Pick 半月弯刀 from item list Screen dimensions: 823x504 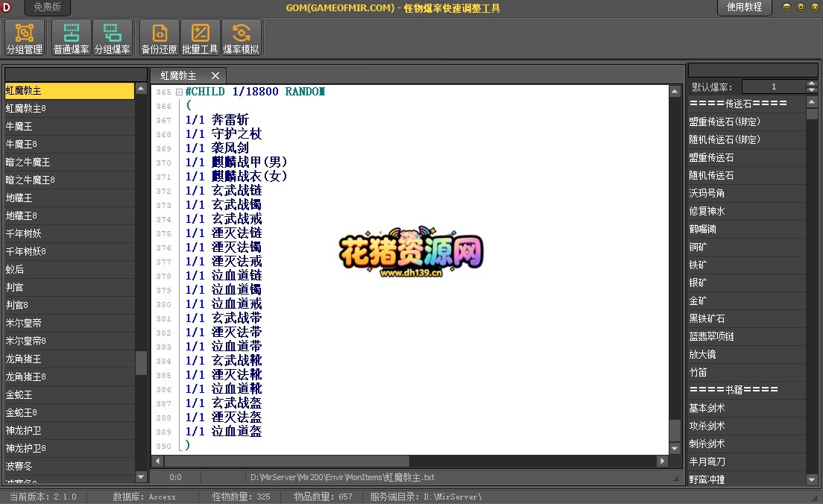click(746, 462)
